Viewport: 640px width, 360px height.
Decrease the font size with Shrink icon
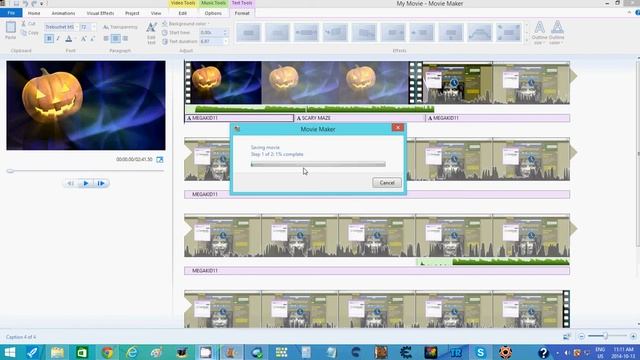click(x=93, y=38)
